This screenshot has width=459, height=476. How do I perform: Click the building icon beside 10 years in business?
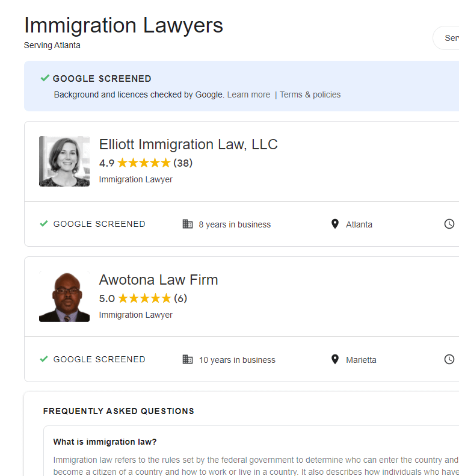pyautogui.click(x=188, y=359)
